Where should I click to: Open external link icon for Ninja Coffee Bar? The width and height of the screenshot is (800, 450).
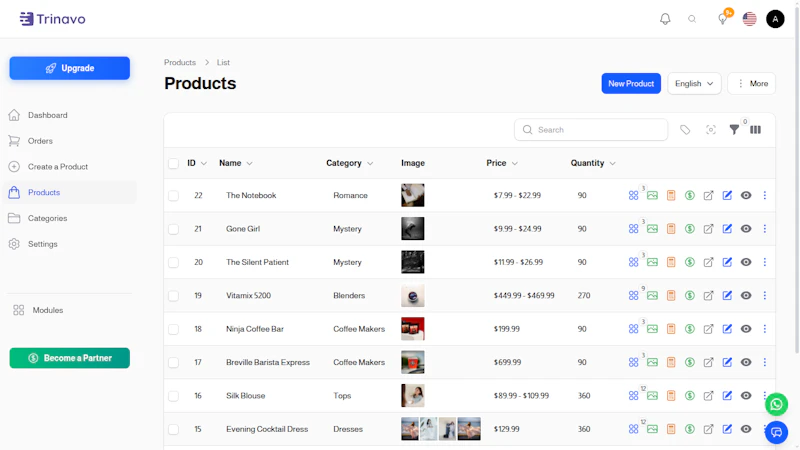click(x=708, y=329)
